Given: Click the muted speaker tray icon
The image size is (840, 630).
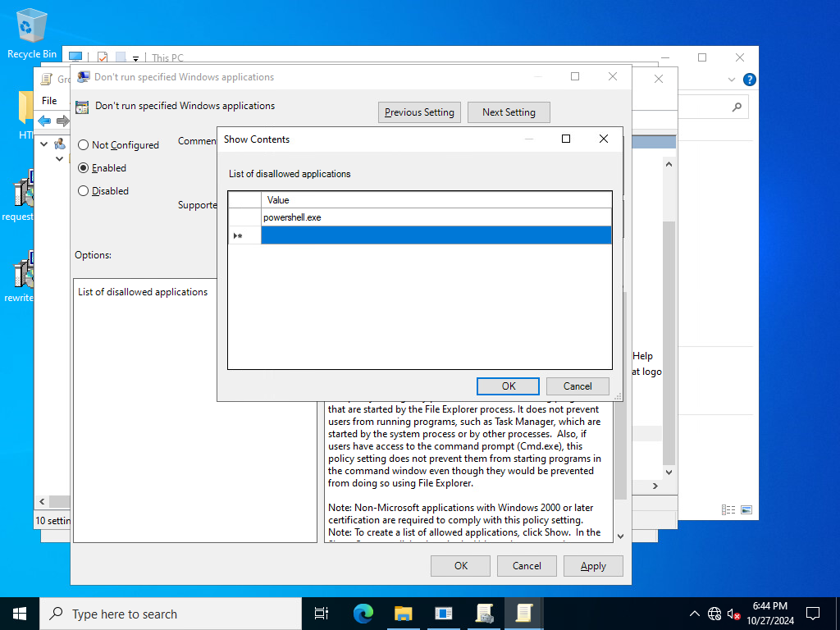Looking at the screenshot, I should (x=733, y=614).
